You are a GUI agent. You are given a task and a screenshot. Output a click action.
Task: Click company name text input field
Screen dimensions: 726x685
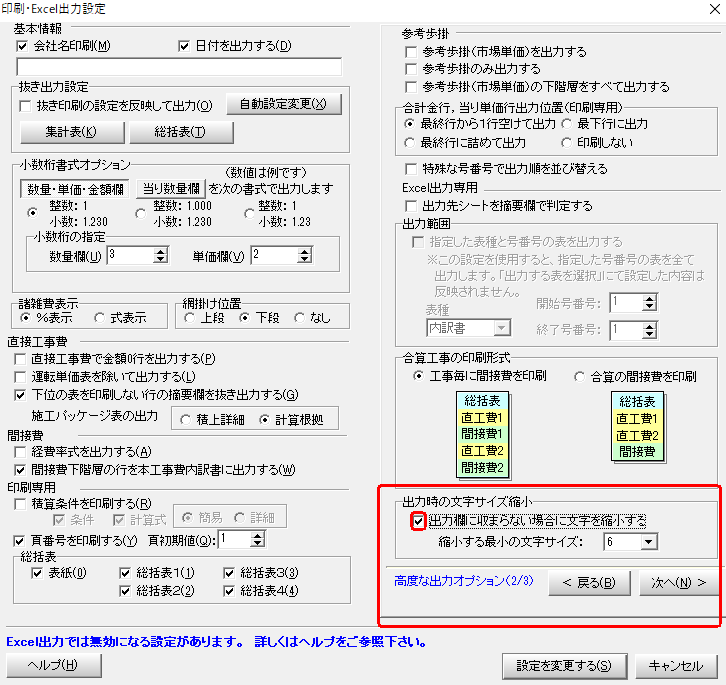click(180, 67)
